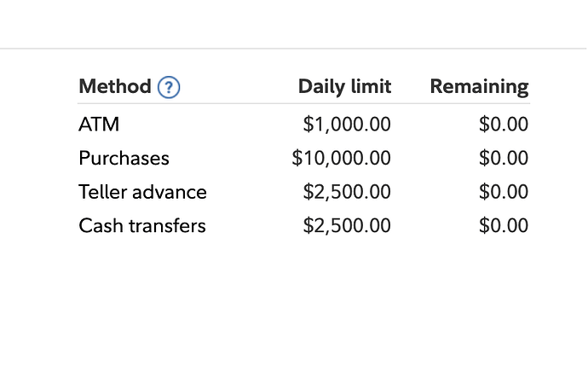The height and width of the screenshot is (366, 588).
Task: Click the ATM remaining $0.00 amount
Action: pos(504,125)
